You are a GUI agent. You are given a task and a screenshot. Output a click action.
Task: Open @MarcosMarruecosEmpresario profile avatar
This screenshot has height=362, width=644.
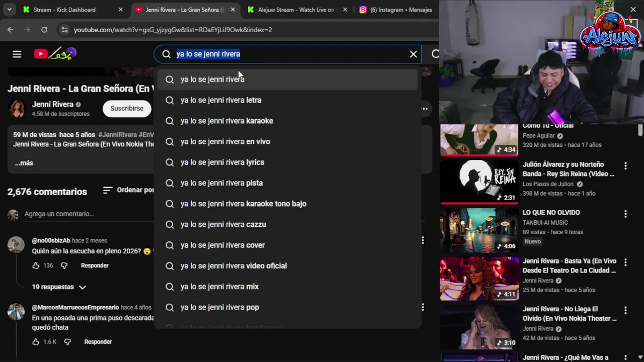(x=16, y=312)
